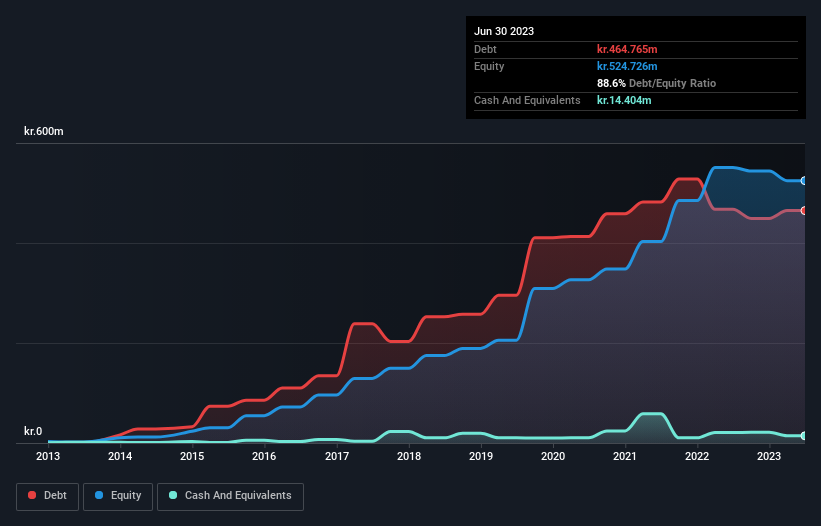Click the kr.464.765m debt value
This screenshot has width=821, height=526.
pos(627,49)
